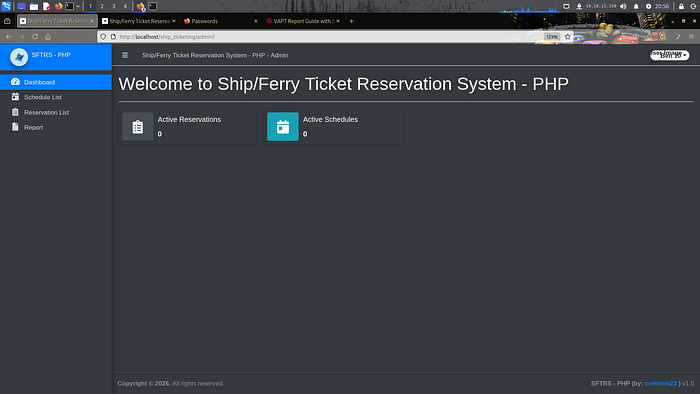Open the file manager from the taskbar
Image resolution: width=700 pixels, height=394 pixels.
coord(34,6)
